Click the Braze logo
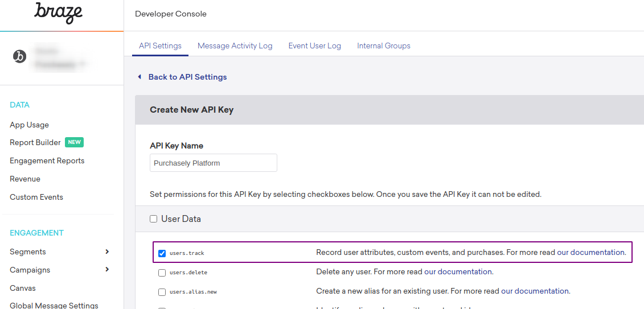 click(58, 13)
